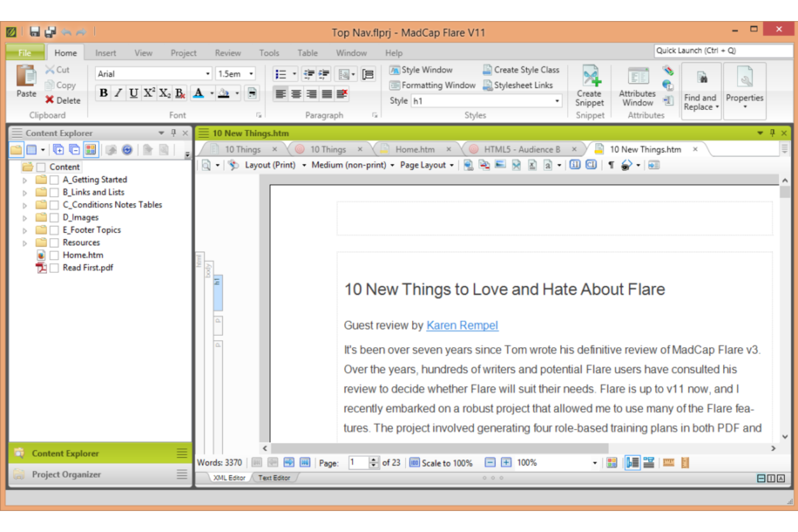Select the Create Style Class icon
The image size is (798, 532).
(487, 70)
